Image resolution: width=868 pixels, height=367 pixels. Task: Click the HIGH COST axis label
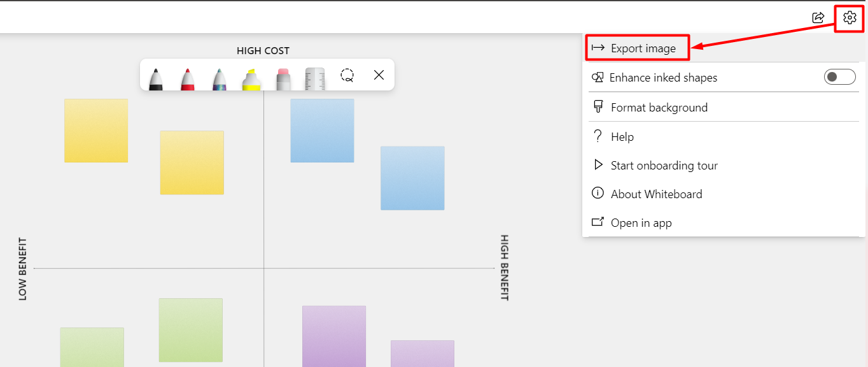point(263,51)
